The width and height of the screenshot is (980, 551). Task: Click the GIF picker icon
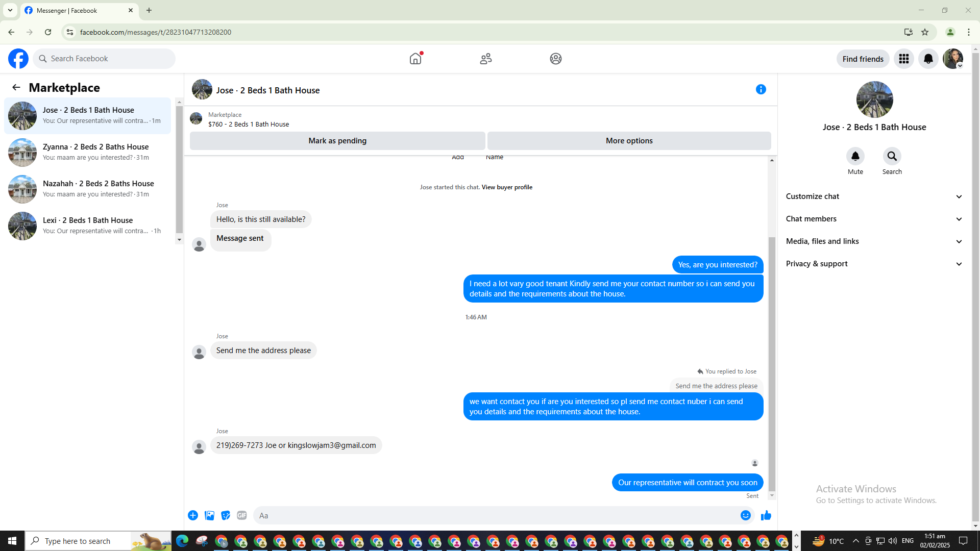coord(242,515)
